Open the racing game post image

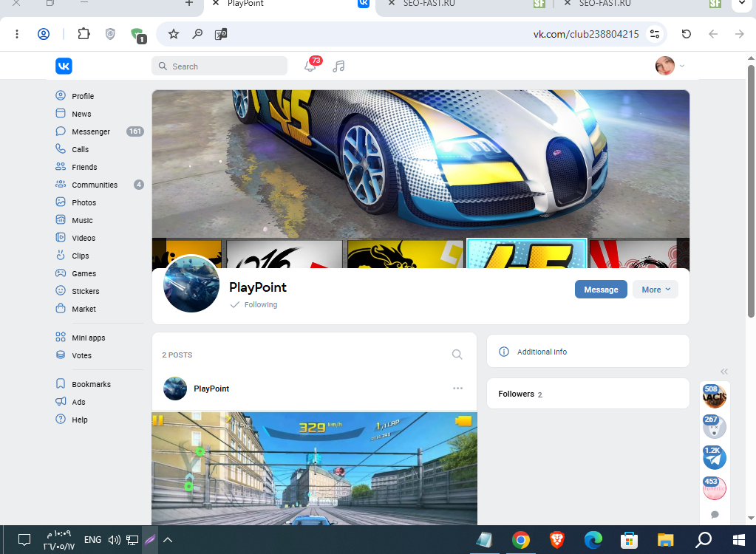[314, 468]
